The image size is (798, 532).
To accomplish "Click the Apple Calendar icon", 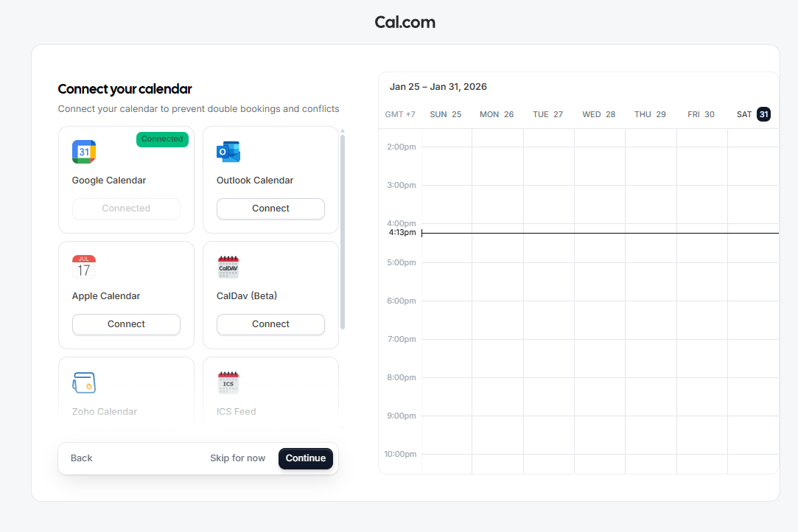I will click(83, 267).
